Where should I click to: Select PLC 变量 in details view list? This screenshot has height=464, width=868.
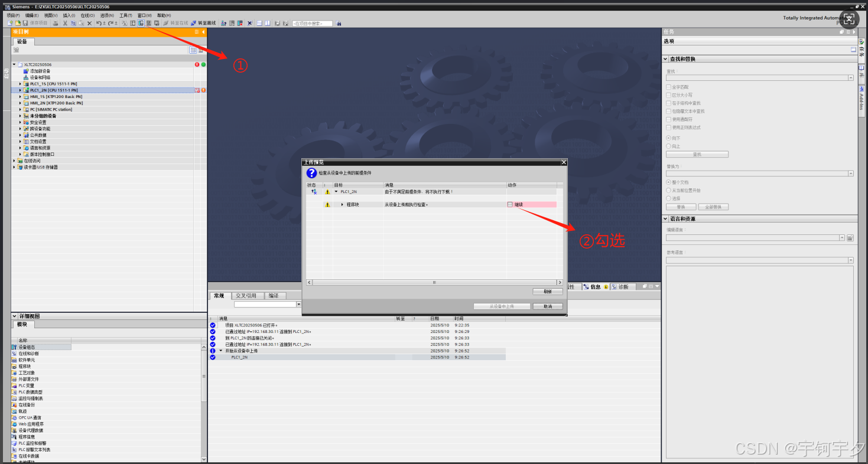point(26,385)
